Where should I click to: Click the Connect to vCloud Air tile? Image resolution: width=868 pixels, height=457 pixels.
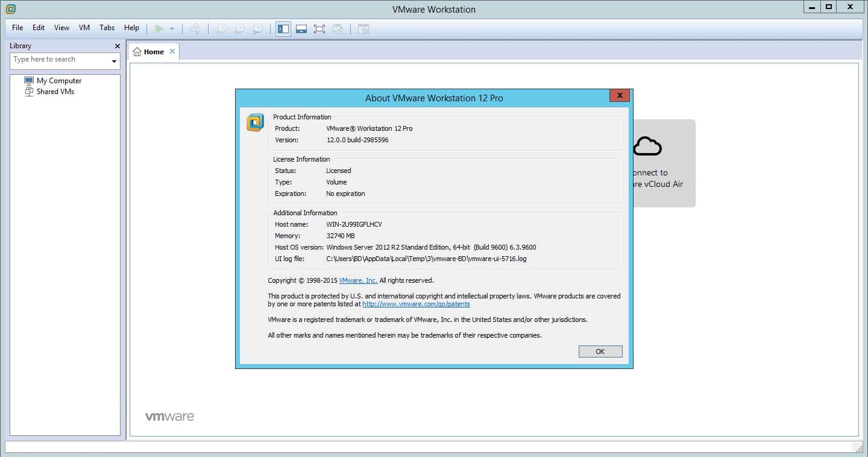tap(664, 163)
